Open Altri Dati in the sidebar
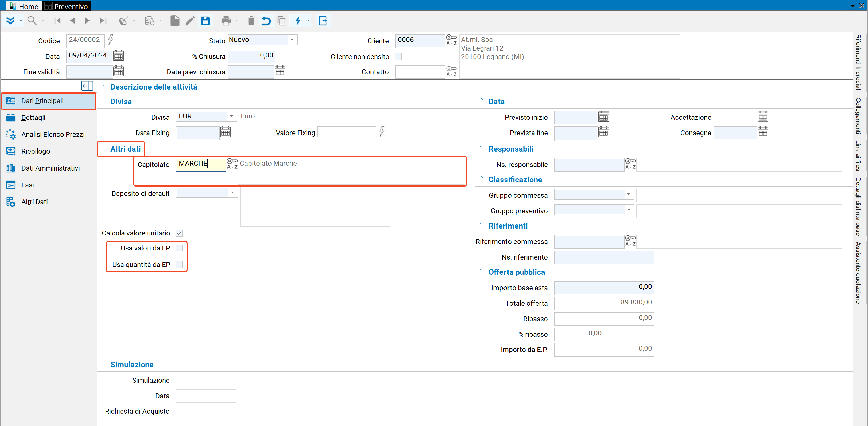This screenshot has width=868, height=426. (34, 202)
